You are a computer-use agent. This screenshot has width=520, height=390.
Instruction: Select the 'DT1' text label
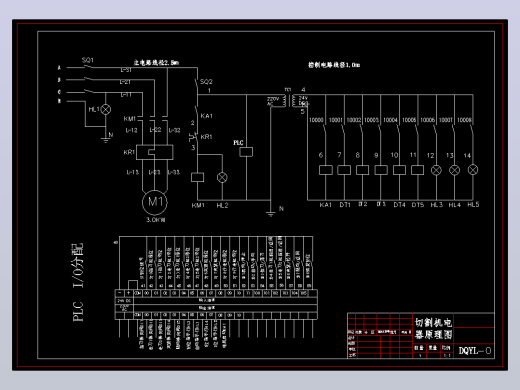[345, 205]
